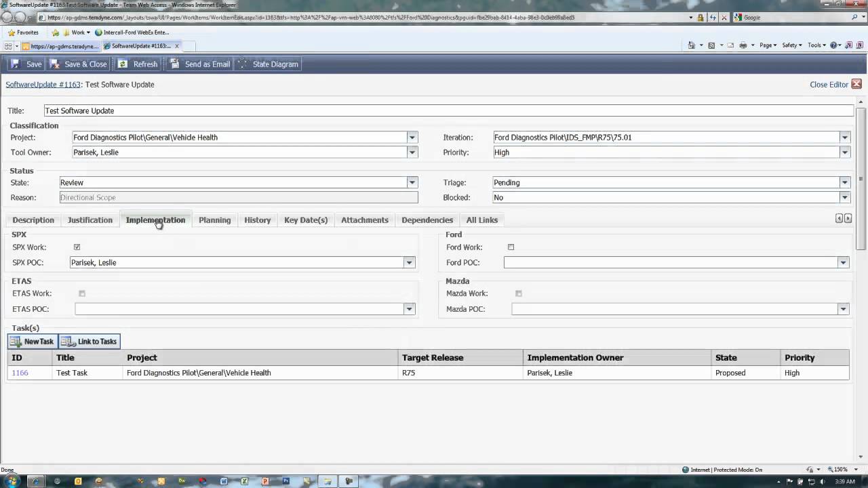The width and height of the screenshot is (868, 488).
Task: Click the browser Back button
Action: (x=8, y=18)
